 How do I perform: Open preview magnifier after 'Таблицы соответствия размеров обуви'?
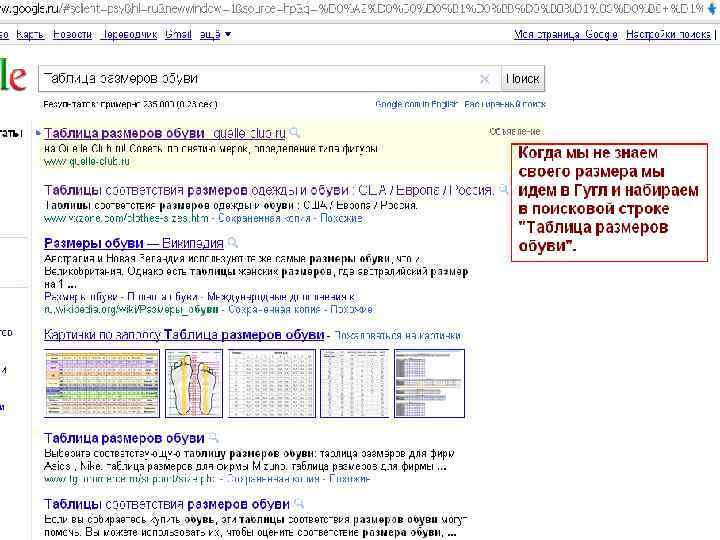coord(299,504)
